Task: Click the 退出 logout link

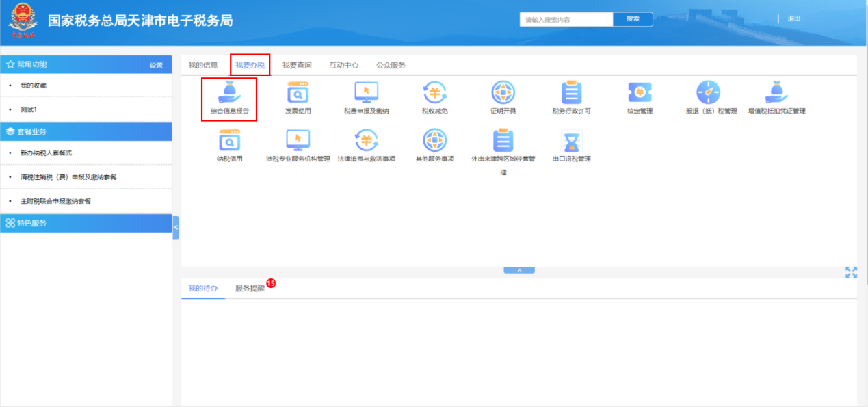Action: 794,19
